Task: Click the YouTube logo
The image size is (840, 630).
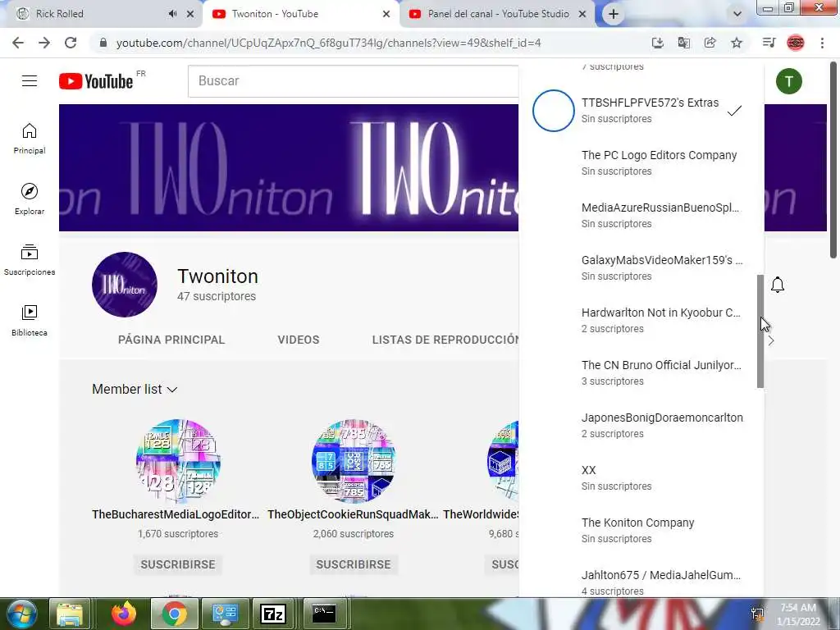Action: (96, 81)
